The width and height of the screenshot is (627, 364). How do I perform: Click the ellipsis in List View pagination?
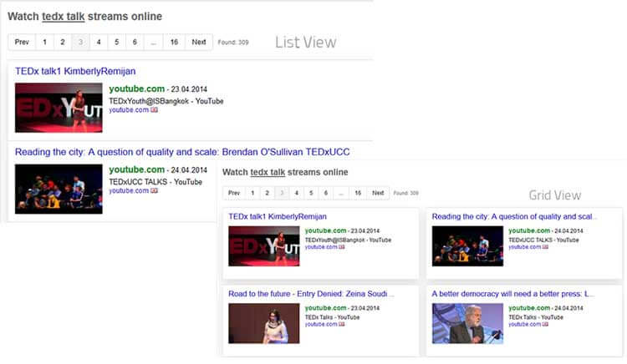(x=153, y=42)
